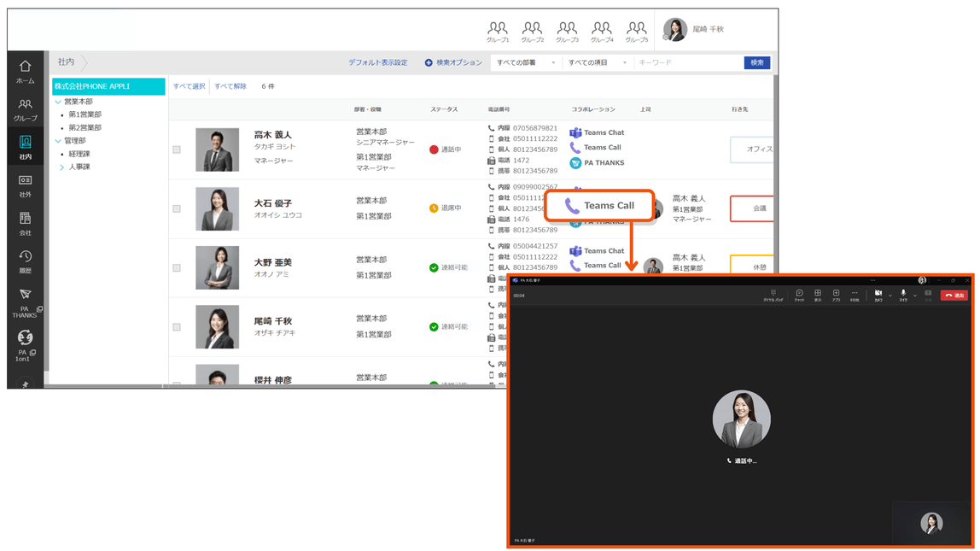This screenshot has width=980, height=551.
Task: Click すべて選択 link
Action: pos(189,86)
